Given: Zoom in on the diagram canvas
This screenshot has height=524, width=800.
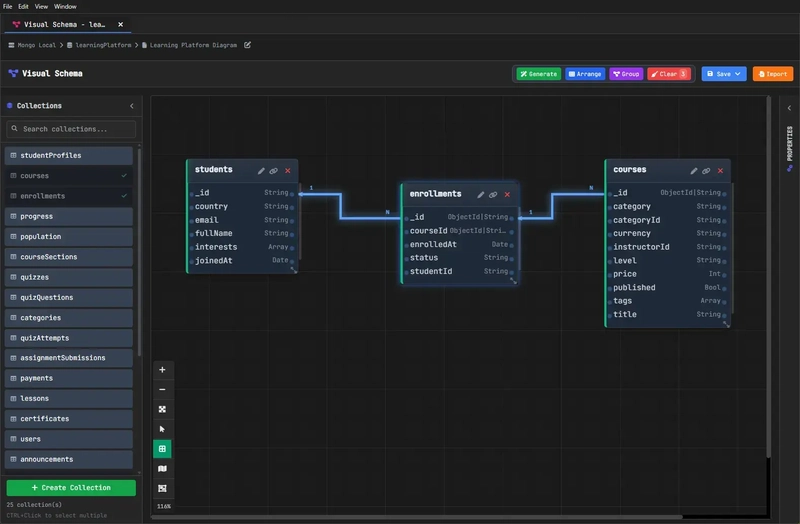Looking at the screenshot, I should 163,369.
